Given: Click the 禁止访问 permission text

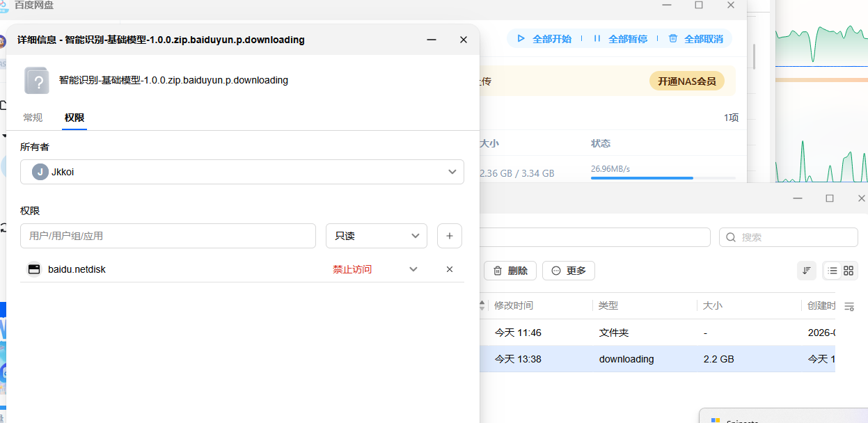Looking at the screenshot, I should (x=352, y=269).
